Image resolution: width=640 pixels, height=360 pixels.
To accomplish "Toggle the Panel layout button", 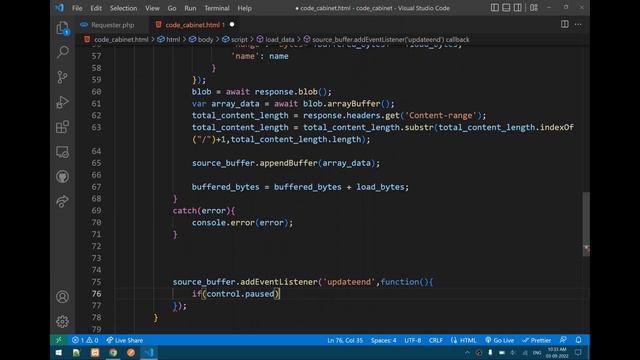I will 506,8.
